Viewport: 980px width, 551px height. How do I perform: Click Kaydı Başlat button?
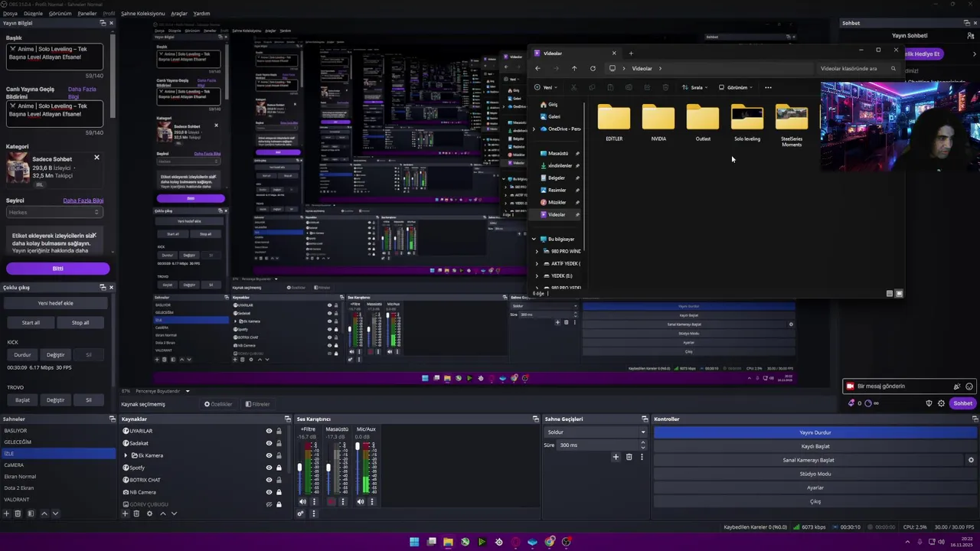[x=815, y=446]
